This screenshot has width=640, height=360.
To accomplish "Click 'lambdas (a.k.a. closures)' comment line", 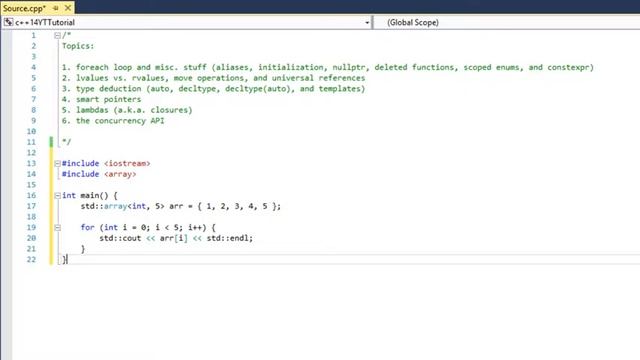I will pos(127,110).
